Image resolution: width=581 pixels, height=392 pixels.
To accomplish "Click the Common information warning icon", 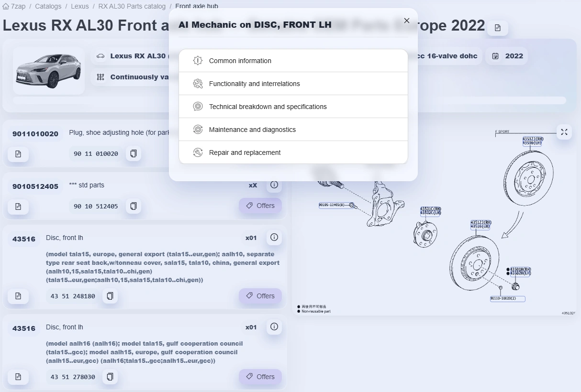I will (x=198, y=61).
